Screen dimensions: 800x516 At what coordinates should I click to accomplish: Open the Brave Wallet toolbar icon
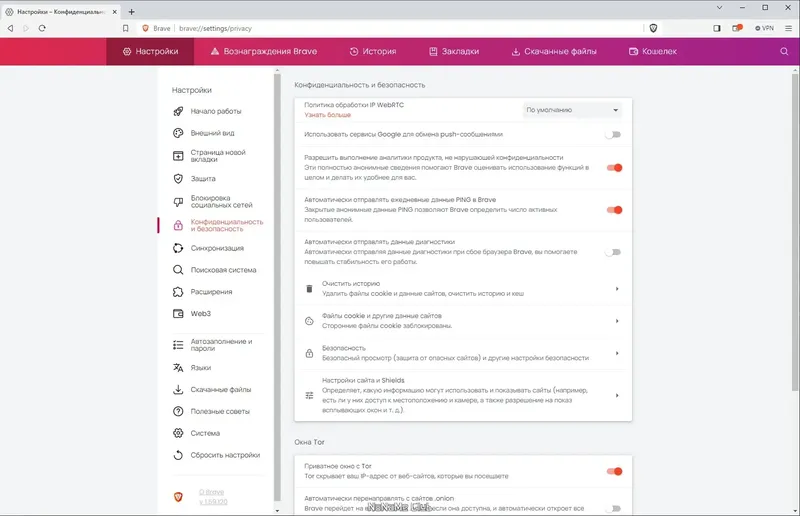click(737, 28)
